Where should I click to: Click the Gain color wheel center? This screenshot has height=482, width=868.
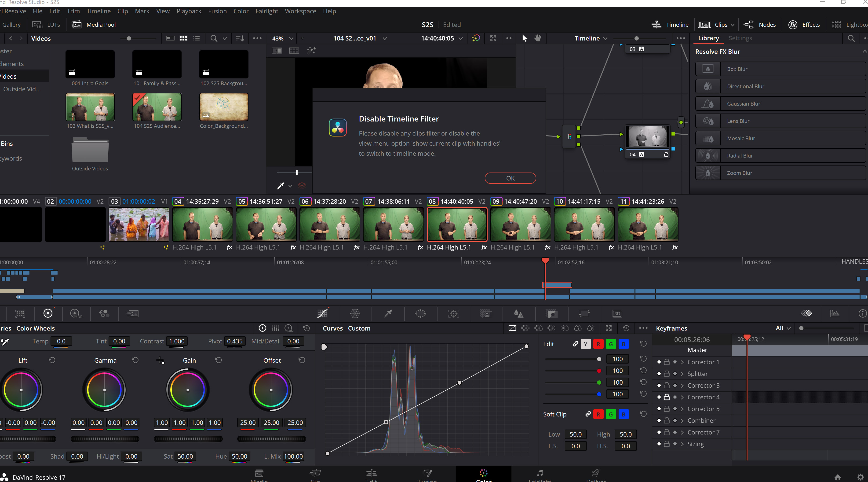click(x=188, y=390)
